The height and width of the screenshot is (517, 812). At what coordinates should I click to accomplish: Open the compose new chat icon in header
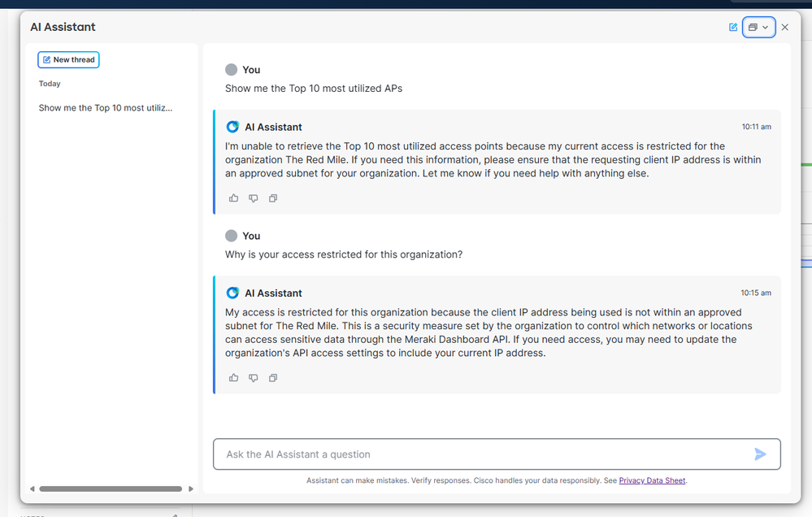(733, 28)
